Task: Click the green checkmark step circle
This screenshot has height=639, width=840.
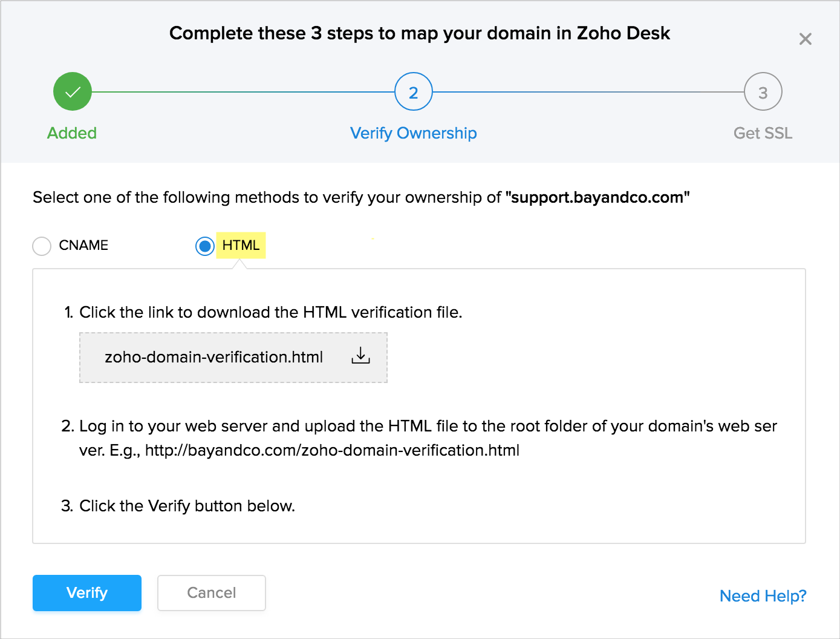Action: point(73,92)
